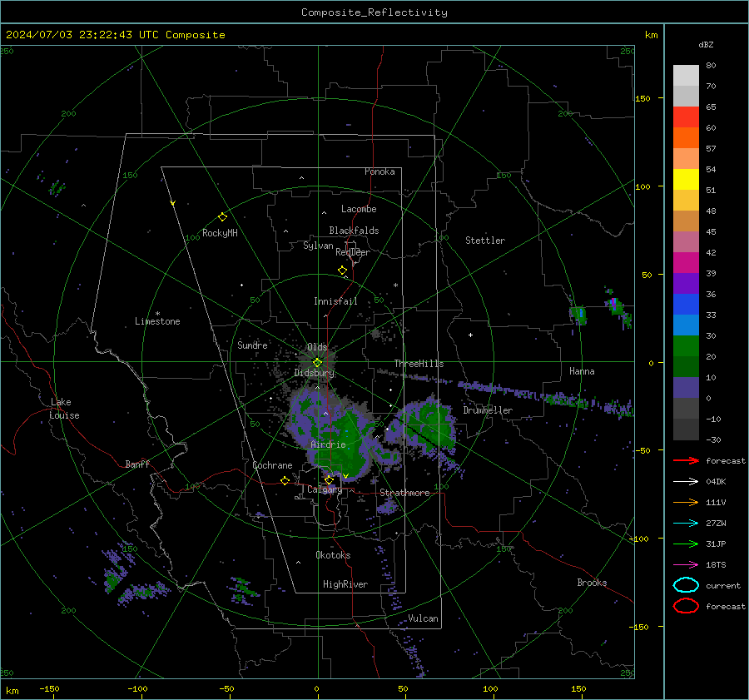The width and height of the screenshot is (749, 700).
Task: Select the light gray 70–80 dBZ swatch
Action: (x=686, y=76)
